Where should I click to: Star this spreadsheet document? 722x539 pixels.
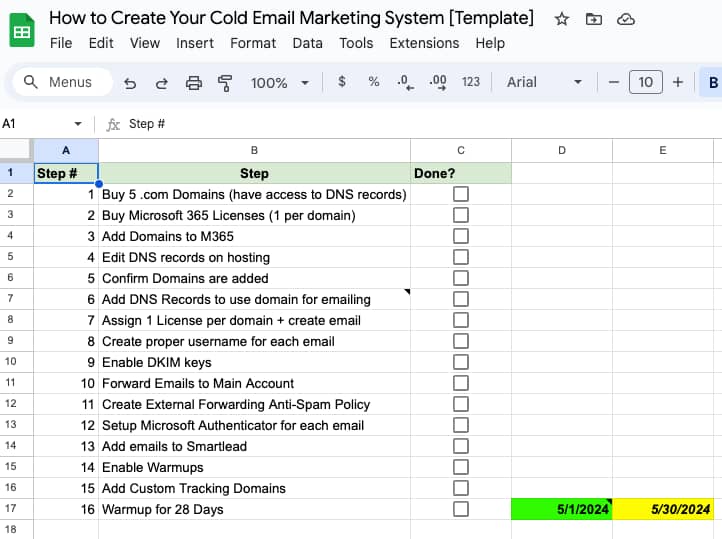(x=561, y=19)
